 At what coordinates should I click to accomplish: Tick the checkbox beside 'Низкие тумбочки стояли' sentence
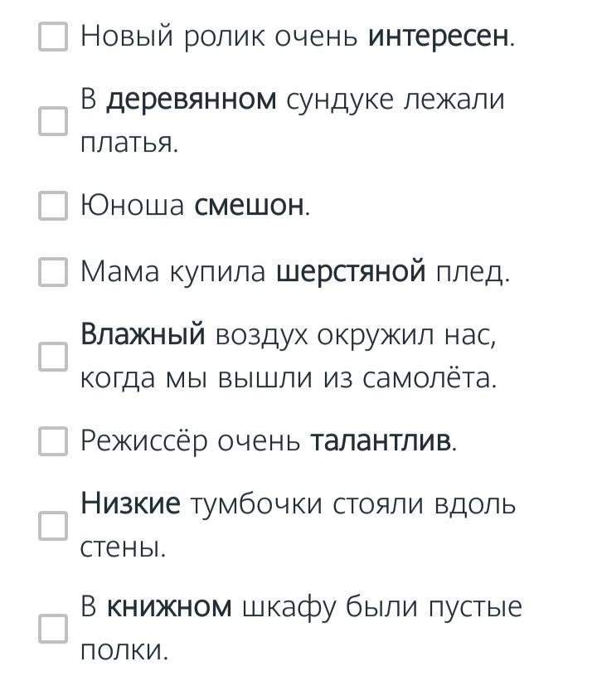(x=53, y=525)
